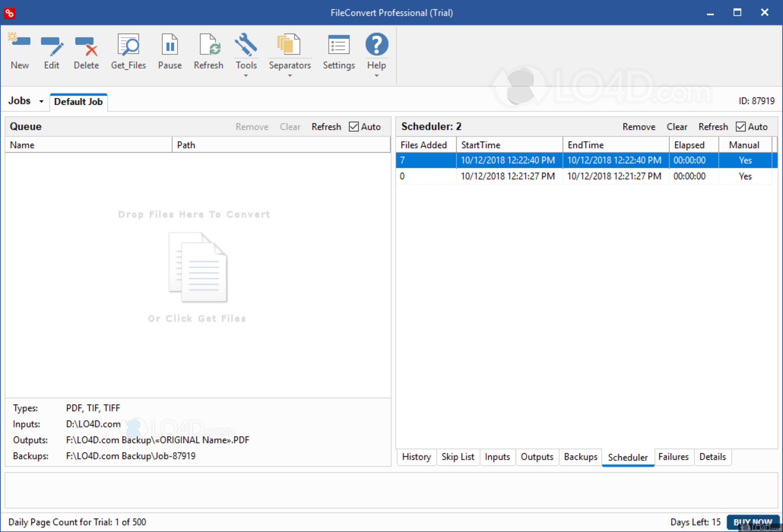Open the Separators dropdown arrow
The width and height of the screenshot is (783, 532).
[289, 76]
